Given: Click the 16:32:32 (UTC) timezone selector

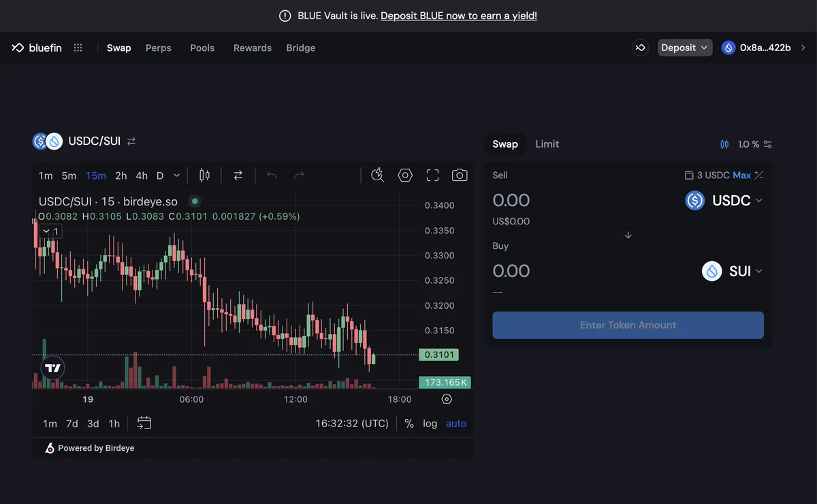Looking at the screenshot, I should click(352, 424).
